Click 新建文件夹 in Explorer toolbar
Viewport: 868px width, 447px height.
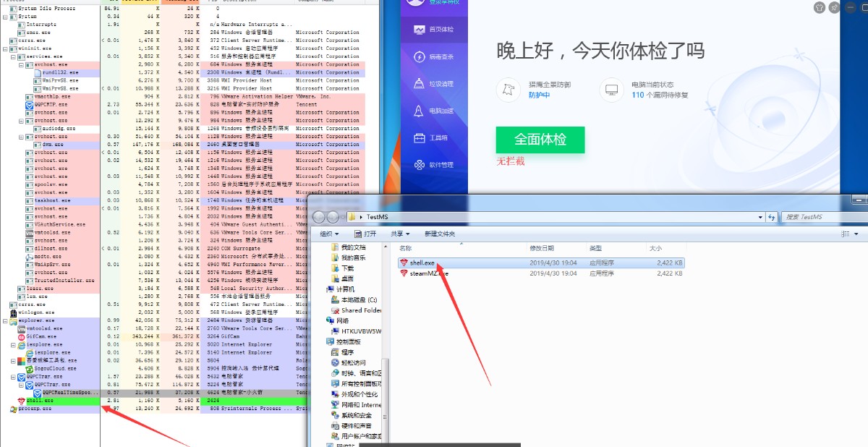pyautogui.click(x=440, y=234)
